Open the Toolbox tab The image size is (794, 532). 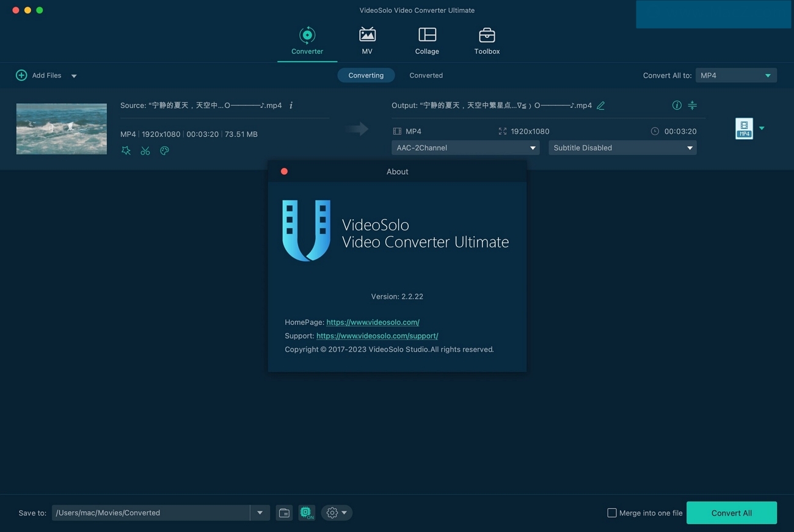click(487, 41)
